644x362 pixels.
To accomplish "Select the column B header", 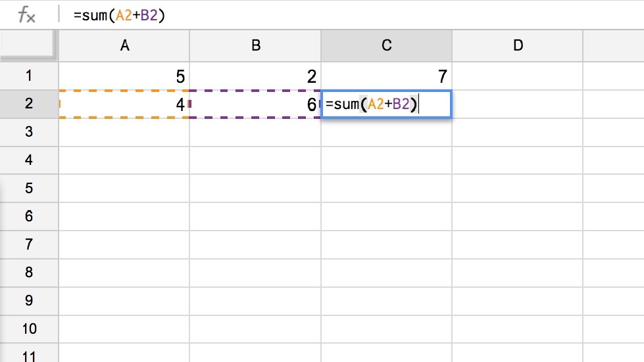I will (255, 45).
